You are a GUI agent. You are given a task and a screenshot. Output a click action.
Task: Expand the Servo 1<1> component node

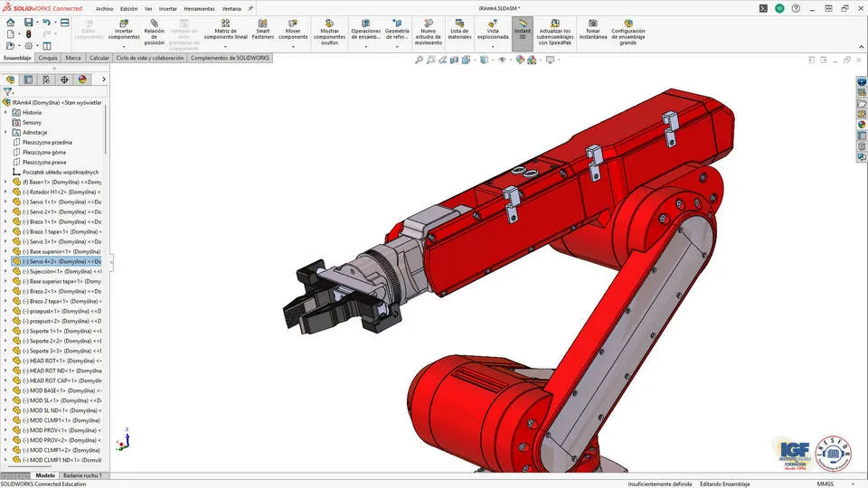(5, 202)
